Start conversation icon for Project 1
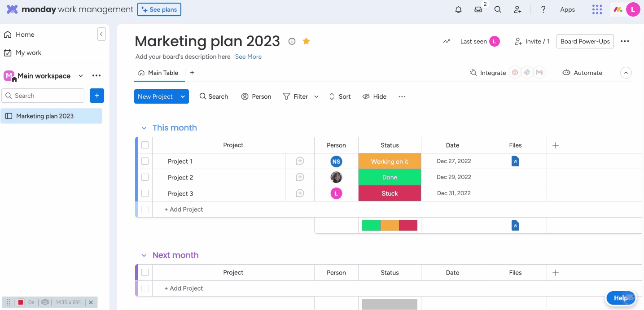The height and width of the screenshot is (310, 644). coord(300,161)
